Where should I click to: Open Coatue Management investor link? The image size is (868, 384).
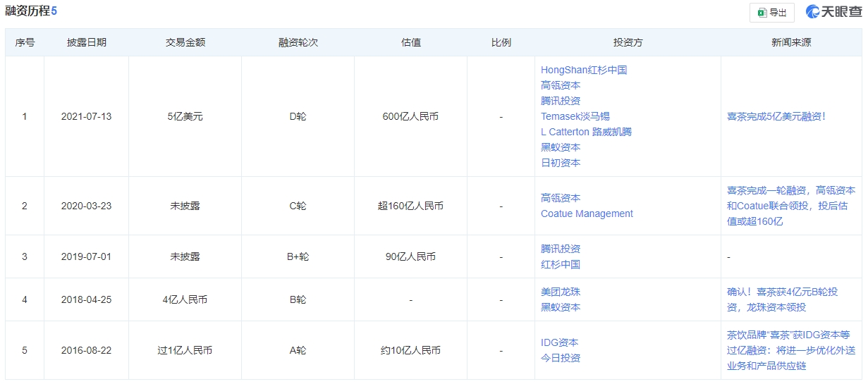[587, 213]
